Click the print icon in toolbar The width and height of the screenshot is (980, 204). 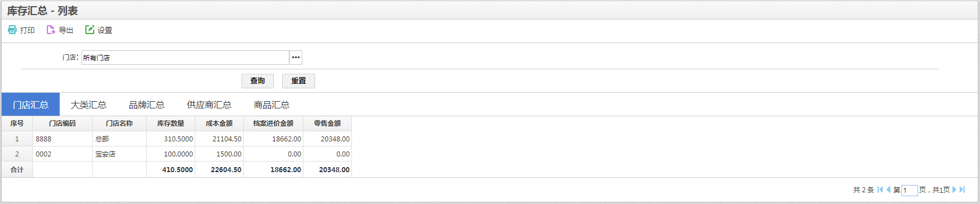pos(12,30)
